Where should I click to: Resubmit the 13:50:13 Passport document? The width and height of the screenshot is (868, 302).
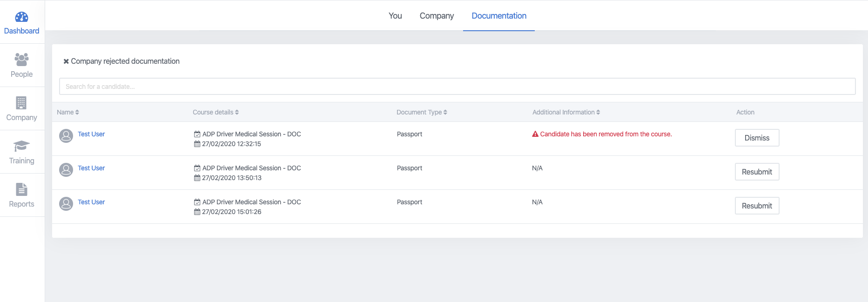pos(757,172)
